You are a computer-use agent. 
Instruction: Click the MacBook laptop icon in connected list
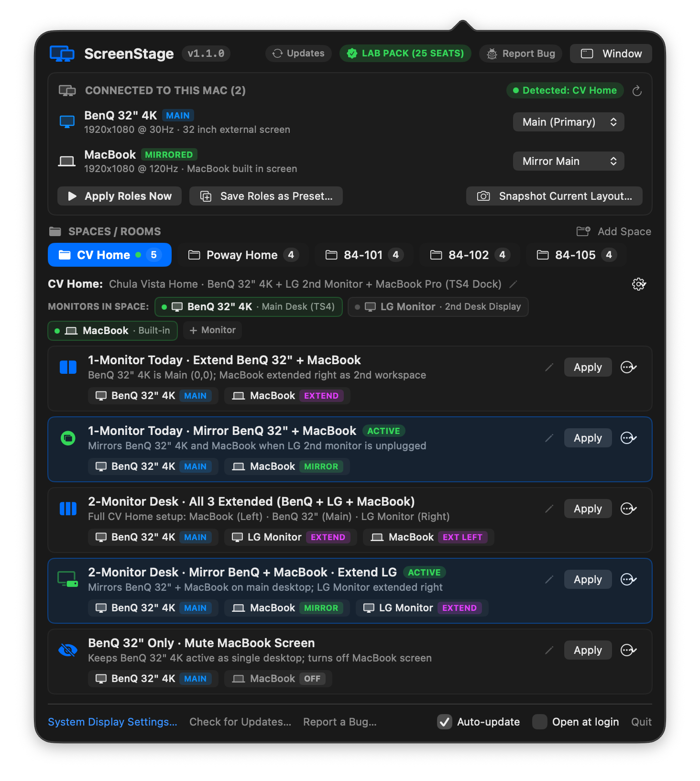(x=67, y=162)
